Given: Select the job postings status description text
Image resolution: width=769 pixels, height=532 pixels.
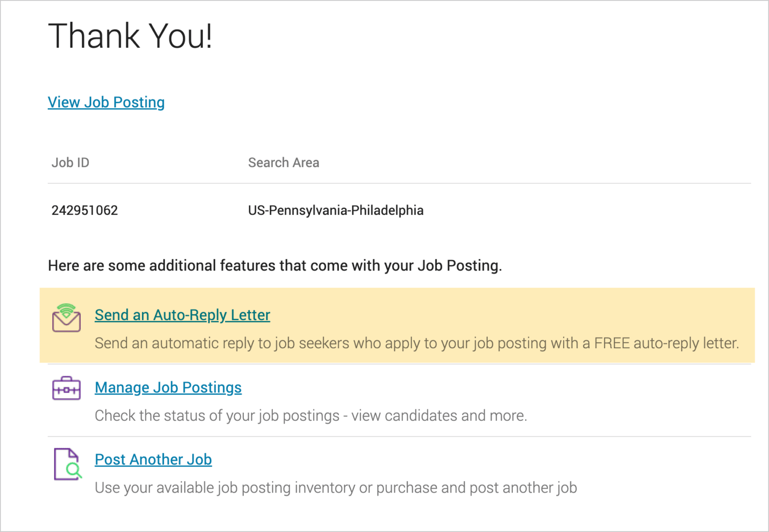Looking at the screenshot, I should (311, 415).
